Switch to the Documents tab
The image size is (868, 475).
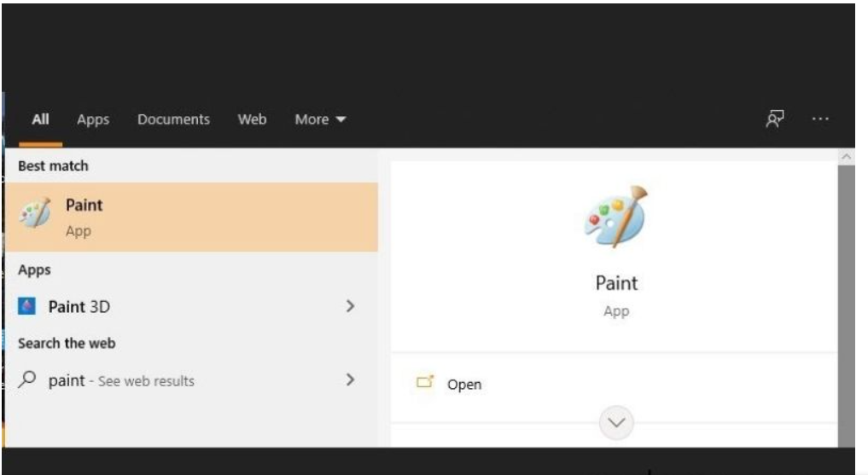click(174, 119)
